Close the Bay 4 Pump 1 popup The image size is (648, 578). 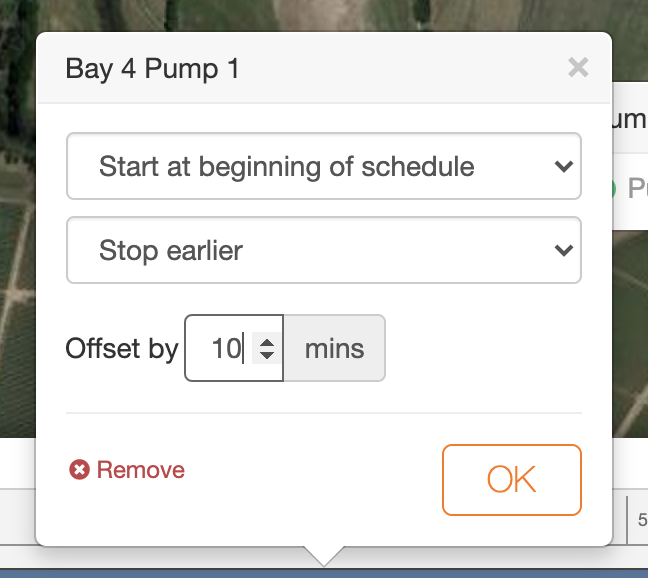pyautogui.click(x=577, y=68)
